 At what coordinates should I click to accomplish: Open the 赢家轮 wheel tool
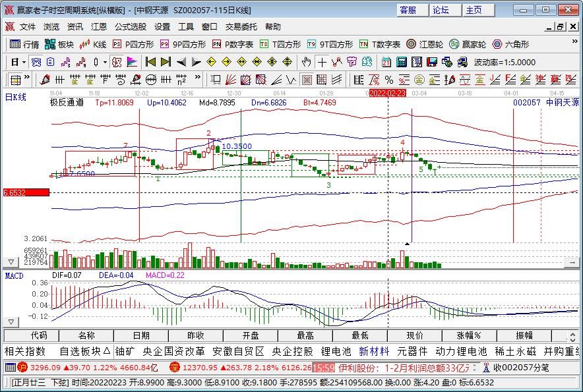[x=468, y=44]
